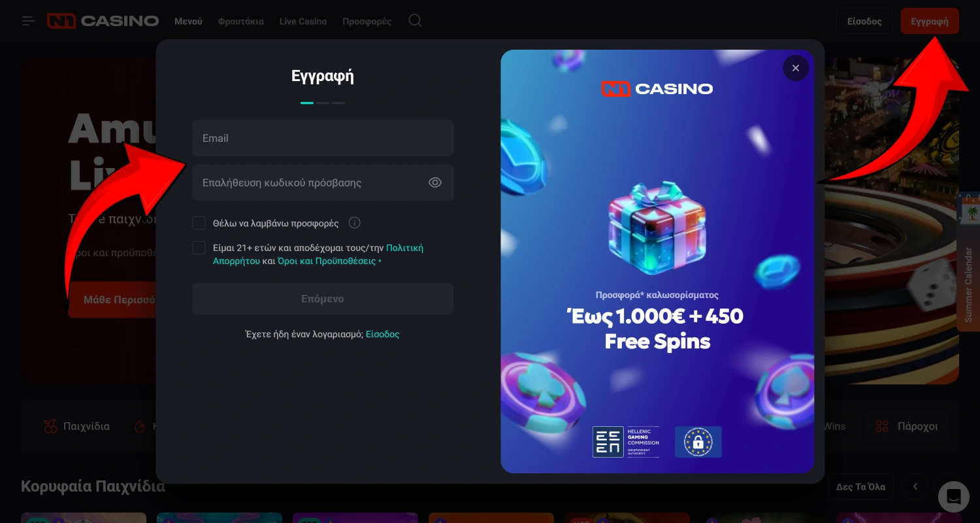Image resolution: width=980 pixels, height=523 pixels.
Task: Click the Είσοδος link below the form
Action: pyautogui.click(x=382, y=334)
